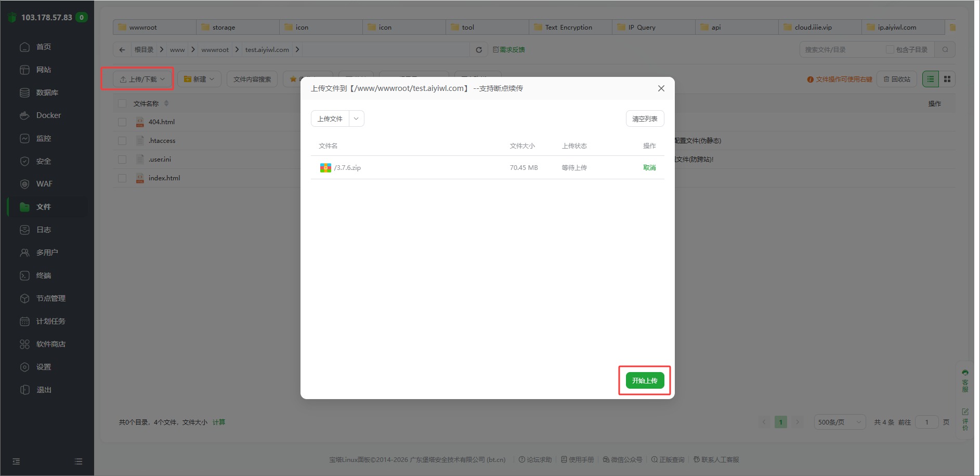Enable the 包含子目录 checkbox
Viewport: 980px width, 476px height.
(x=890, y=50)
